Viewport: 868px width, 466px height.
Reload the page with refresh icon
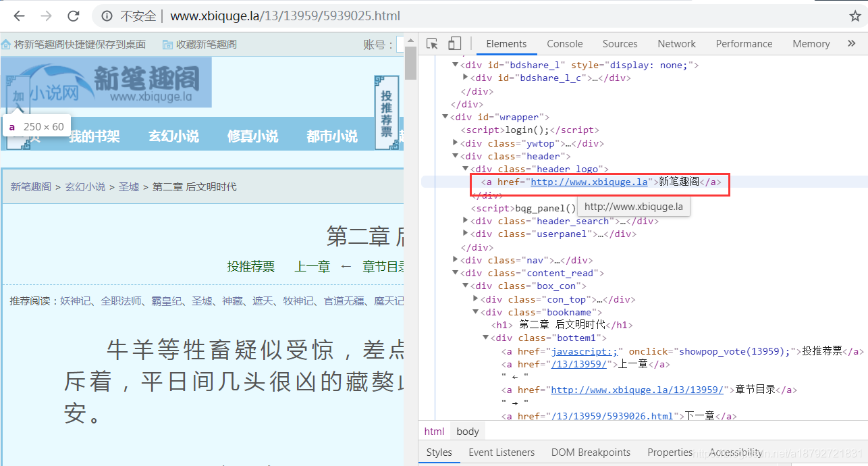tap(74, 16)
